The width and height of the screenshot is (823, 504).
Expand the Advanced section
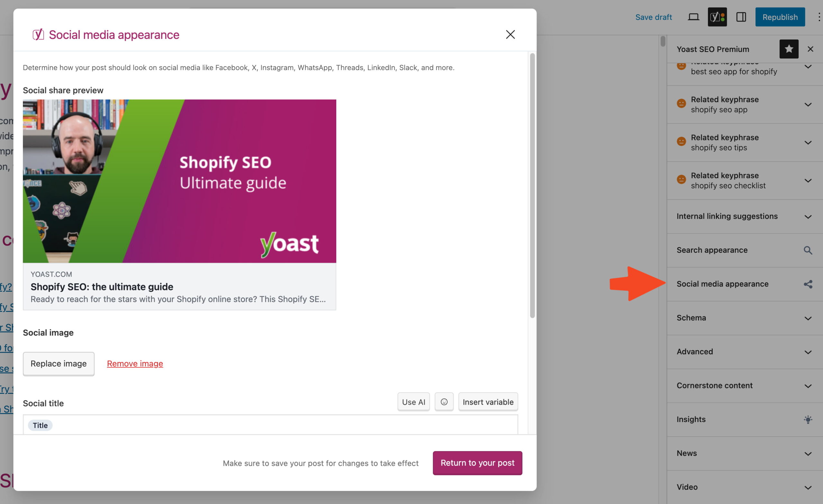point(808,352)
